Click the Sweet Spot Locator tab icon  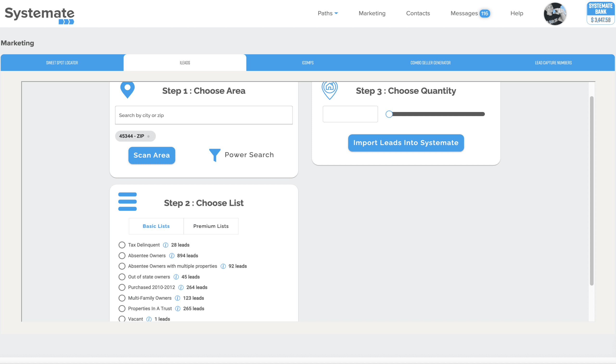click(x=62, y=62)
